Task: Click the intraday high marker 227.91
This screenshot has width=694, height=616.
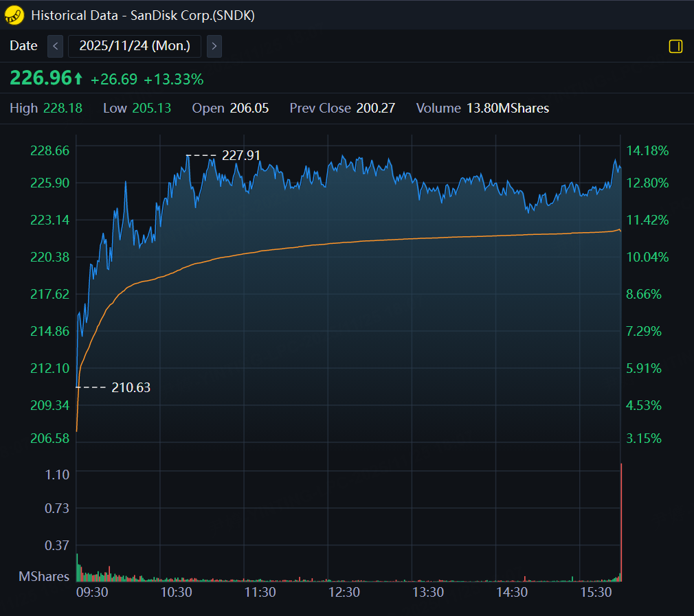Action: click(240, 156)
